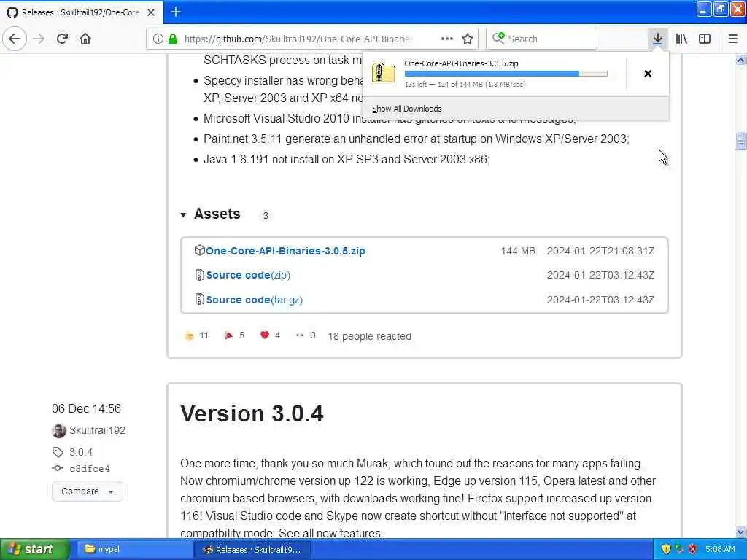Screen dimensions: 747x560
Task: Click the Releases Skulltrail19 taskbar button
Action: pos(253,550)
